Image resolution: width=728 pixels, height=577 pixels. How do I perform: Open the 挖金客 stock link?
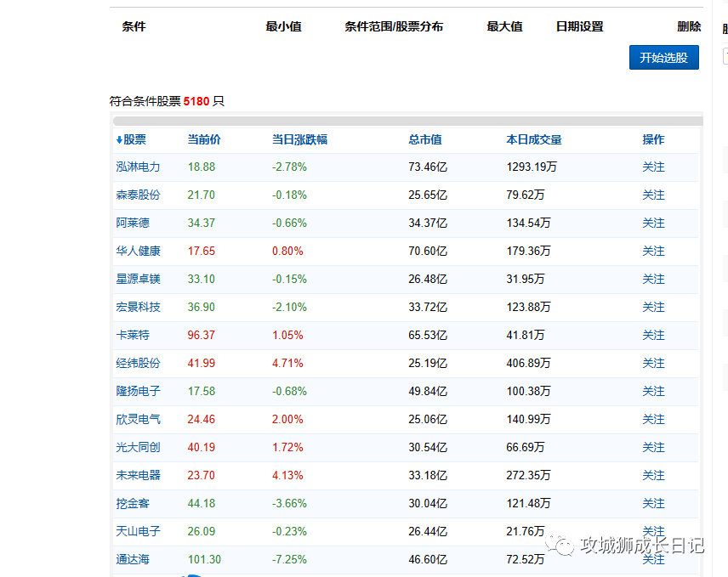click(x=133, y=504)
